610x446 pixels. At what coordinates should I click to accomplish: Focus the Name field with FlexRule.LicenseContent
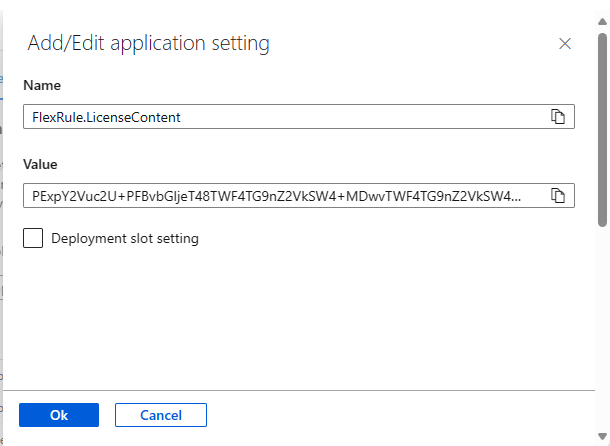299,116
